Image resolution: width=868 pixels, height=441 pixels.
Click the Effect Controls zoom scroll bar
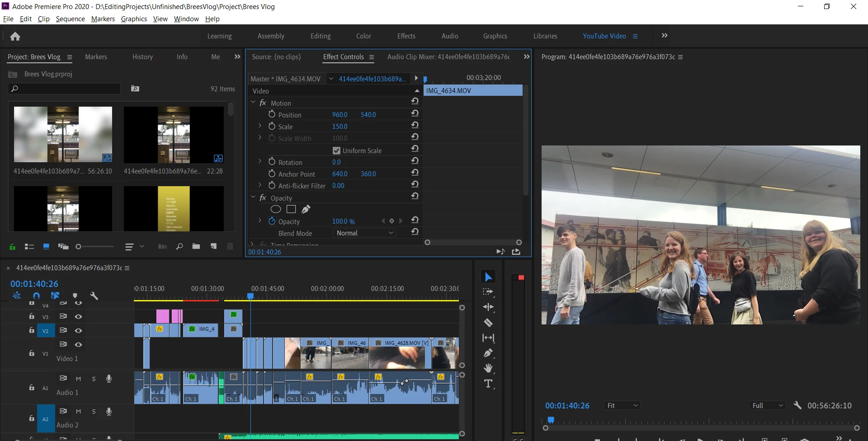click(473, 243)
